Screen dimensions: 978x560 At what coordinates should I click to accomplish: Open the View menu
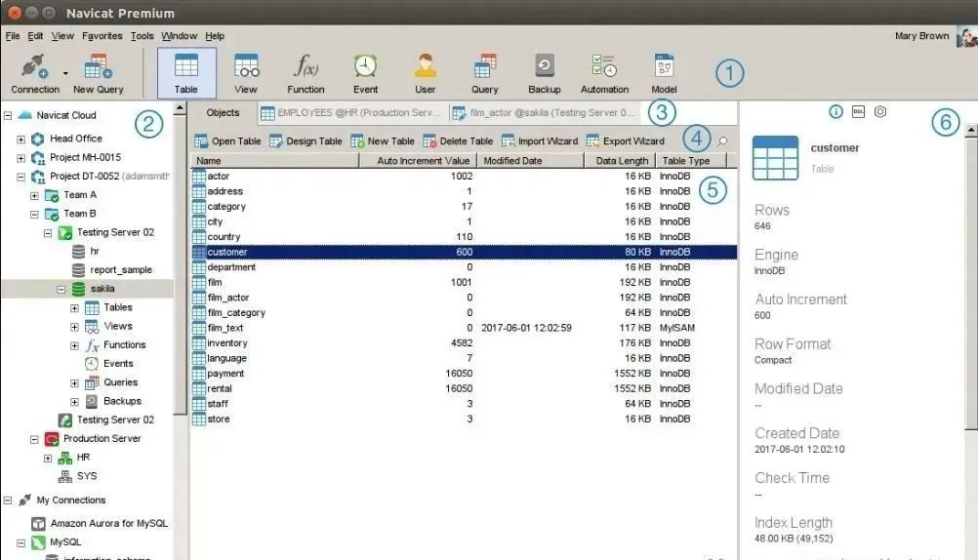[62, 36]
